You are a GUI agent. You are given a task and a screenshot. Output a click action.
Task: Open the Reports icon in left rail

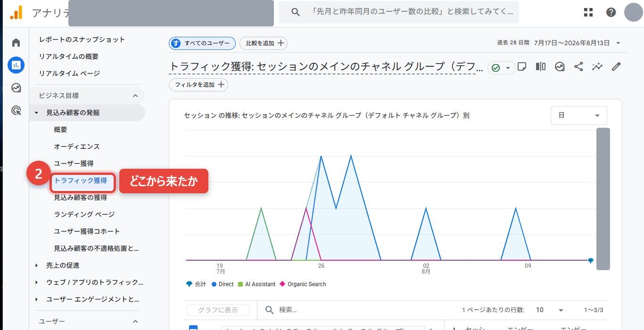click(x=16, y=65)
